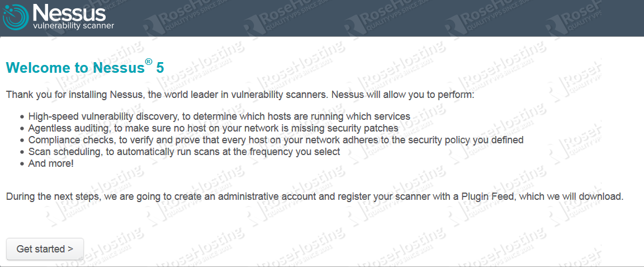This screenshot has height=267, width=644.
Task: Click the arrow symbol in Get started
Action: (x=70, y=249)
